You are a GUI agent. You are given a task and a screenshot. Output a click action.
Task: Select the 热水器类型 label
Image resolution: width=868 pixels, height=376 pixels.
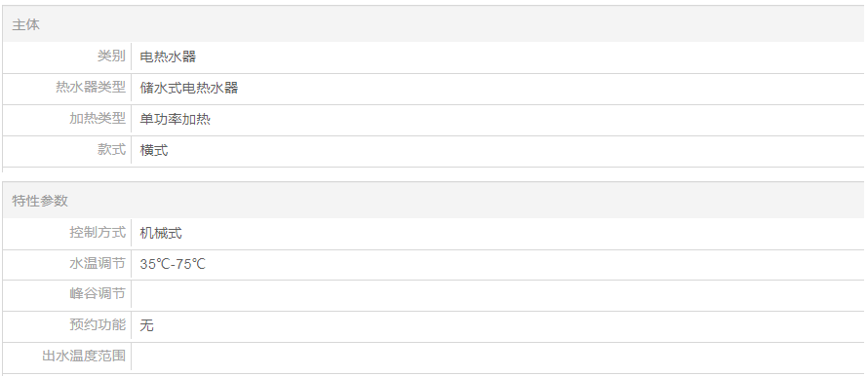[91, 88]
